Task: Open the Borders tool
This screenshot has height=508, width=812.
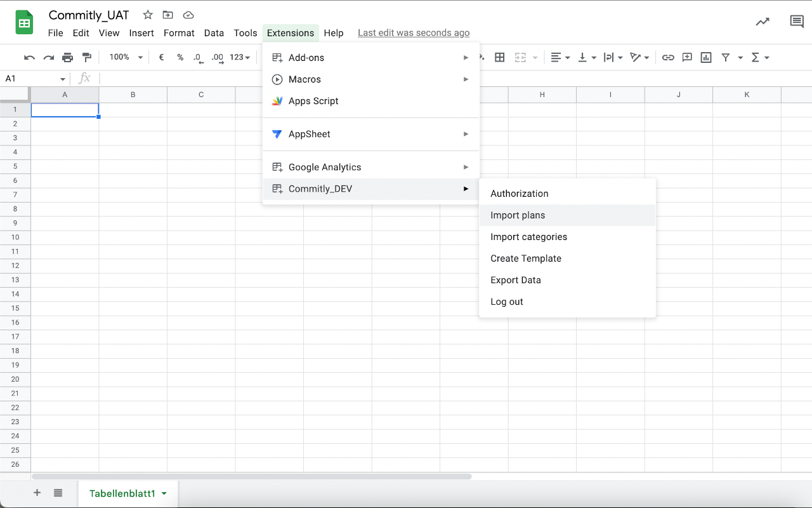Action: tap(500, 58)
